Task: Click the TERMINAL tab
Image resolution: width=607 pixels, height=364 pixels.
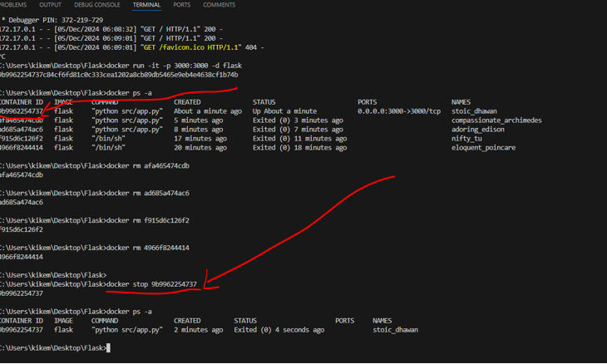Action: pyautogui.click(x=146, y=5)
